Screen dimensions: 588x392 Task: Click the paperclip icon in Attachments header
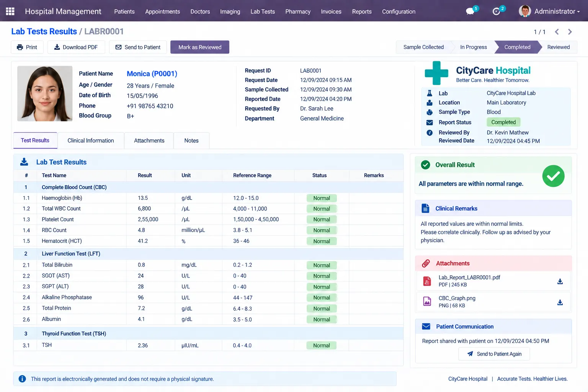[x=426, y=263]
